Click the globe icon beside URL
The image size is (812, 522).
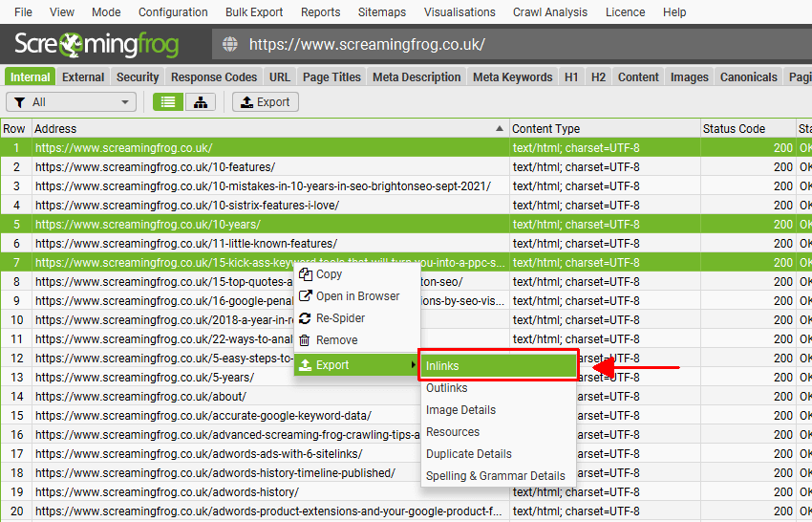230,45
